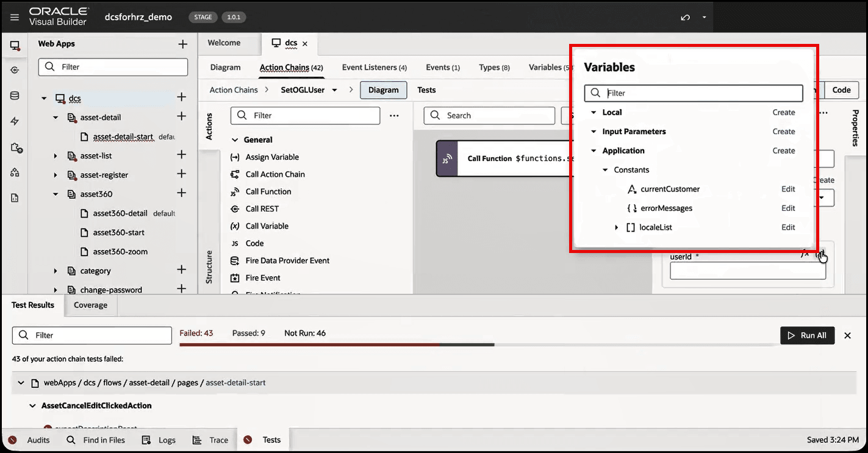Add item beside asset-list with plus

click(181, 155)
